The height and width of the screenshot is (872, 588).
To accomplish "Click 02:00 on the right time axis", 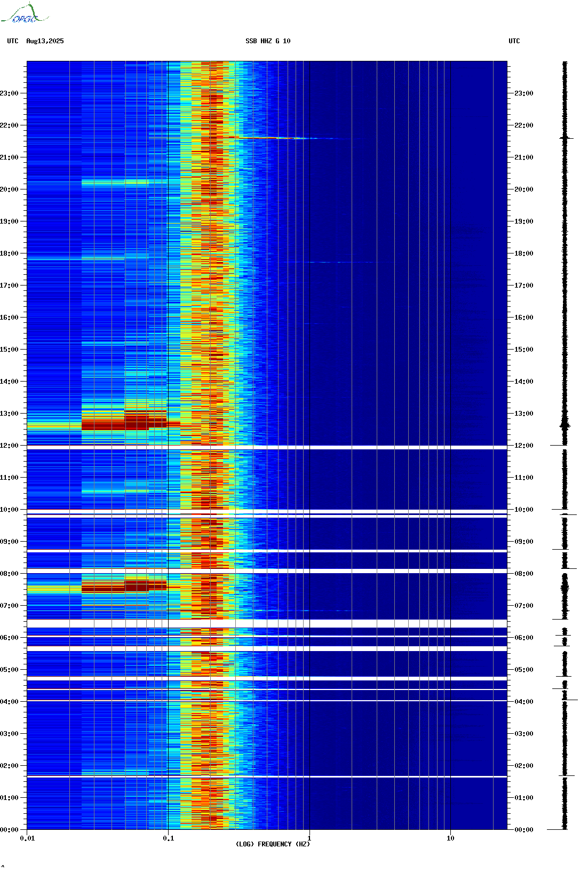I will pos(524,766).
